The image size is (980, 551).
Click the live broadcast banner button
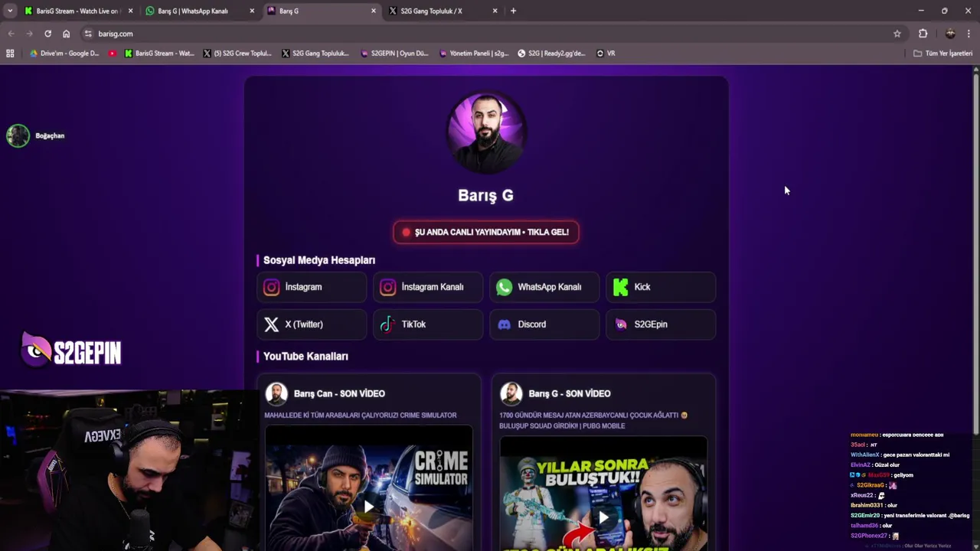point(486,232)
